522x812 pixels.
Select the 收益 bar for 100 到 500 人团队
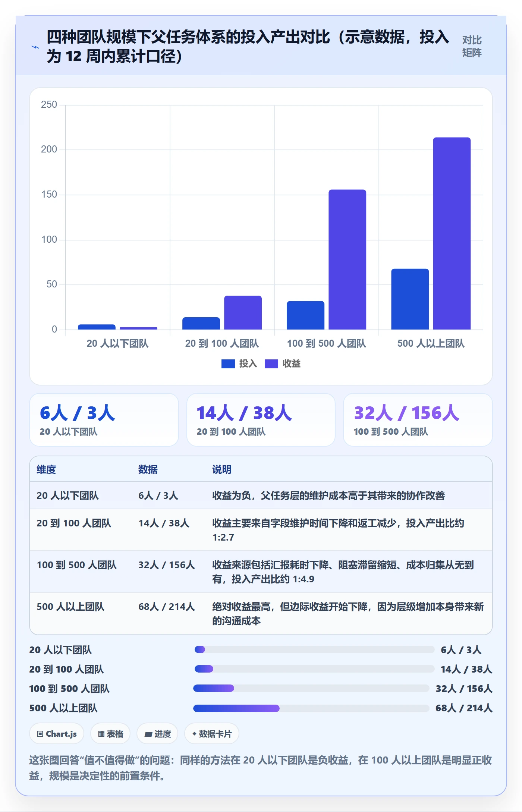coord(347,259)
